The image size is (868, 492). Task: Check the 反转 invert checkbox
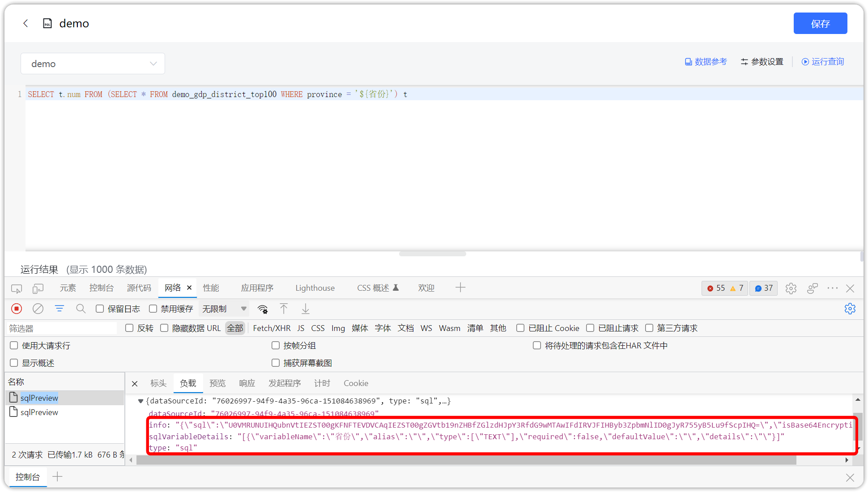click(129, 328)
